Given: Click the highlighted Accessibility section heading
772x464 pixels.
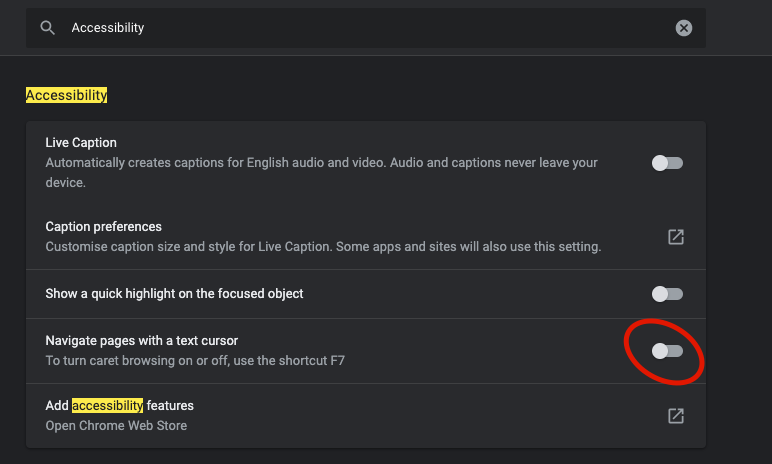Looking at the screenshot, I should tap(66, 95).
